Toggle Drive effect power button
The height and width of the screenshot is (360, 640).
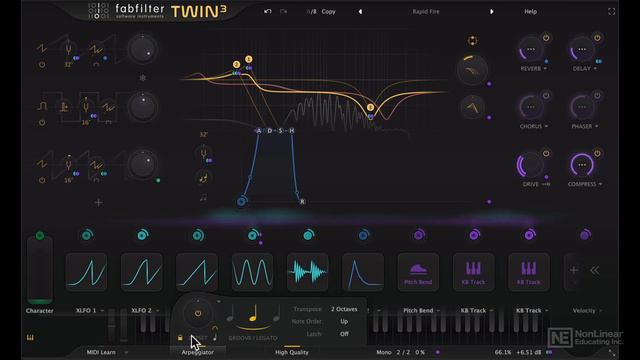(546, 153)
